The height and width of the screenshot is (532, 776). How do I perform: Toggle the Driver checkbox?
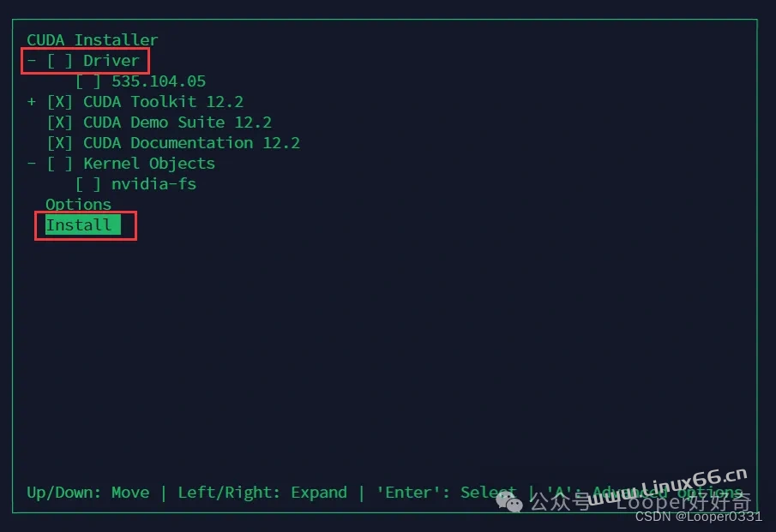[x=60, y=61]
